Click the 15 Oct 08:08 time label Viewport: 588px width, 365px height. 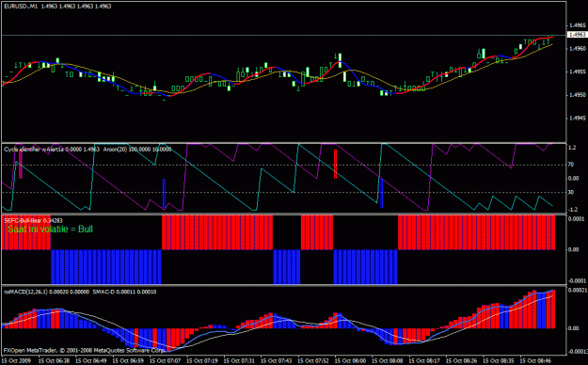click(388, 360)
